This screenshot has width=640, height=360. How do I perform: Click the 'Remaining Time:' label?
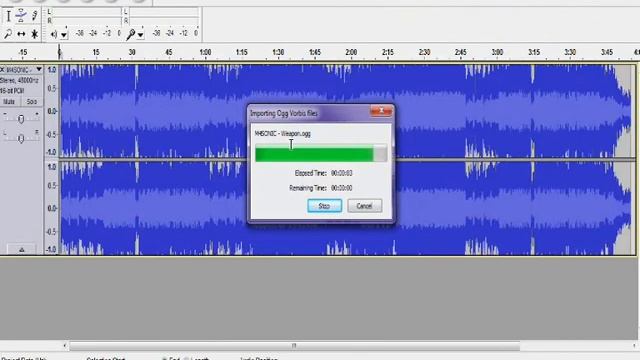pyautogui.click(x=308, y=188)
